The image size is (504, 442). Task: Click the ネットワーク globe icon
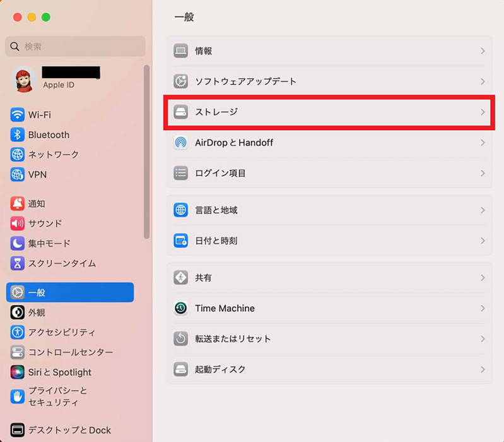tap(18, 155)
